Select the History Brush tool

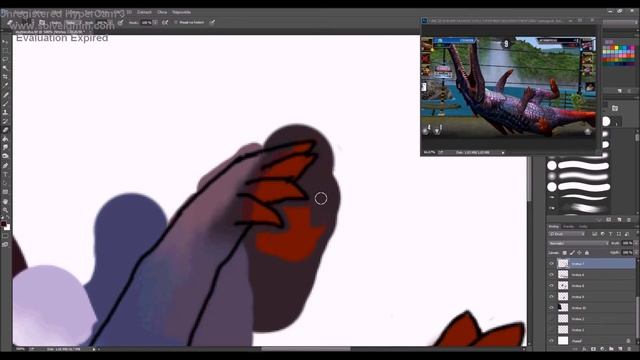(x=5, y=121)
